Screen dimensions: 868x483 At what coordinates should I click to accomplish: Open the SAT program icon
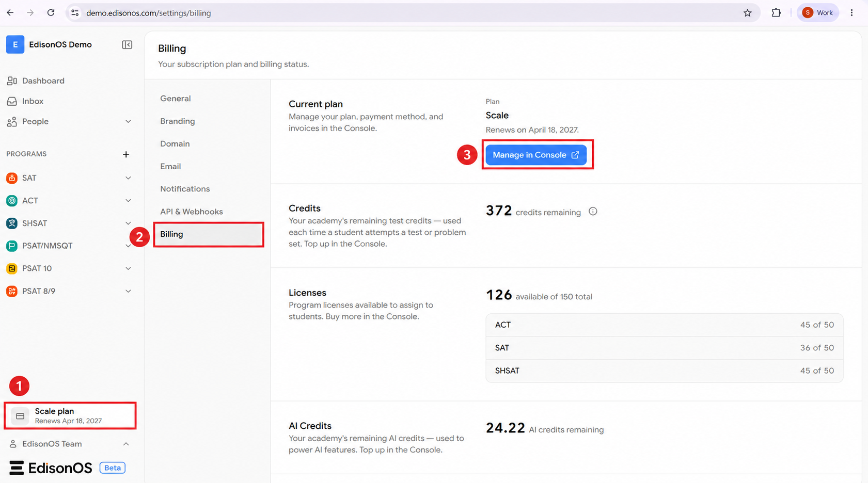[12, 178]
